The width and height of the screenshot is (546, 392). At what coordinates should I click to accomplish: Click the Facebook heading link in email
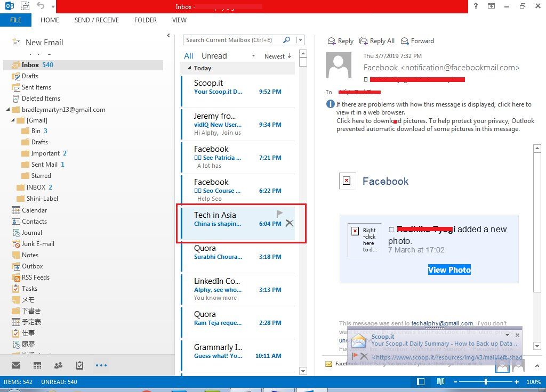coord(386,181)
